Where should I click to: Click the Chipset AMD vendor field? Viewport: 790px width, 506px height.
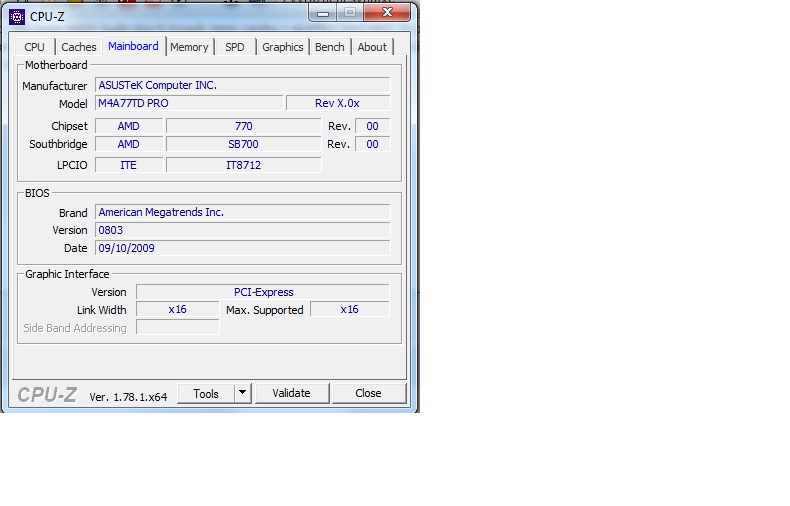[x=129, y=126]
